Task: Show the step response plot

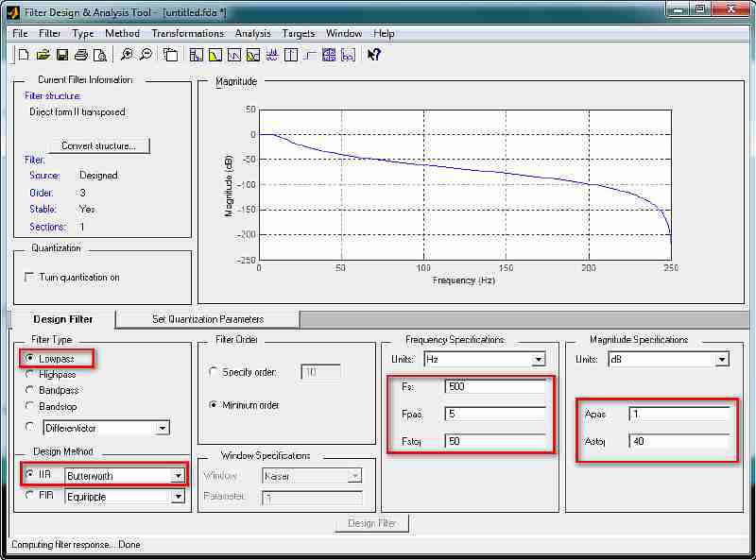Action: pos(310,55)
